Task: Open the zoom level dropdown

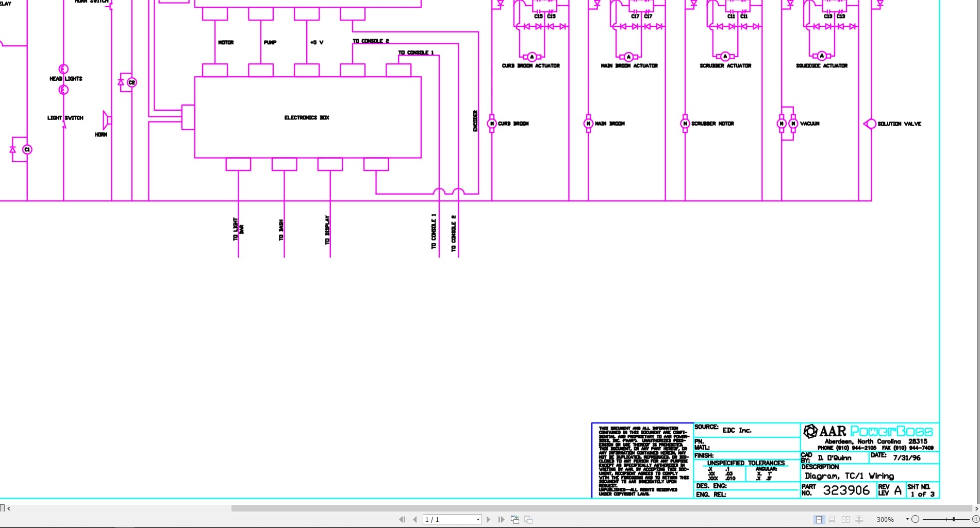Action: [x=906, y=519]
